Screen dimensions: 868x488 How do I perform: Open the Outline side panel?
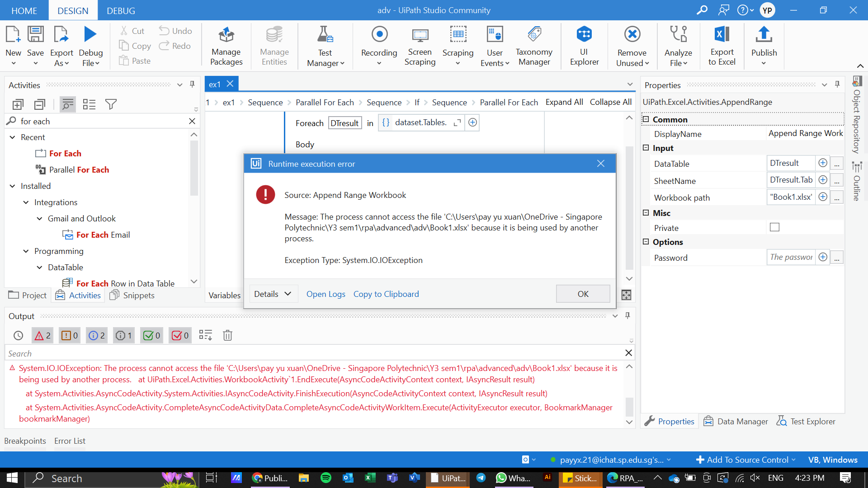tap(857, 182)
